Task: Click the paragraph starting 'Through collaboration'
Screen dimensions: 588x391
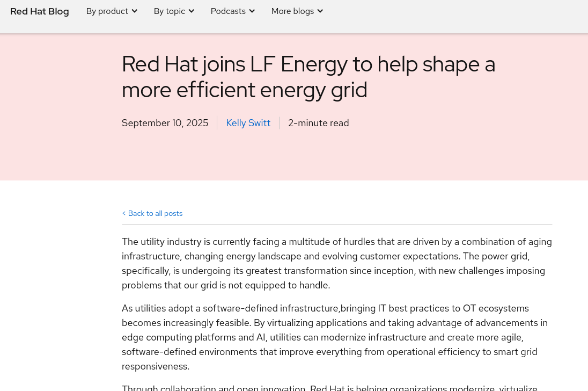Action: coord(329,388)
